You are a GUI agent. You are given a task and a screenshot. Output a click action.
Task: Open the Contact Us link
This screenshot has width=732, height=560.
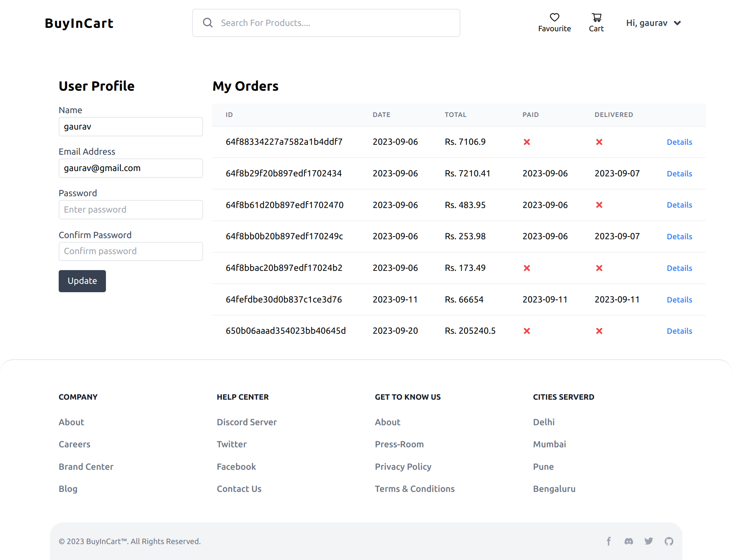coord(239,489)
